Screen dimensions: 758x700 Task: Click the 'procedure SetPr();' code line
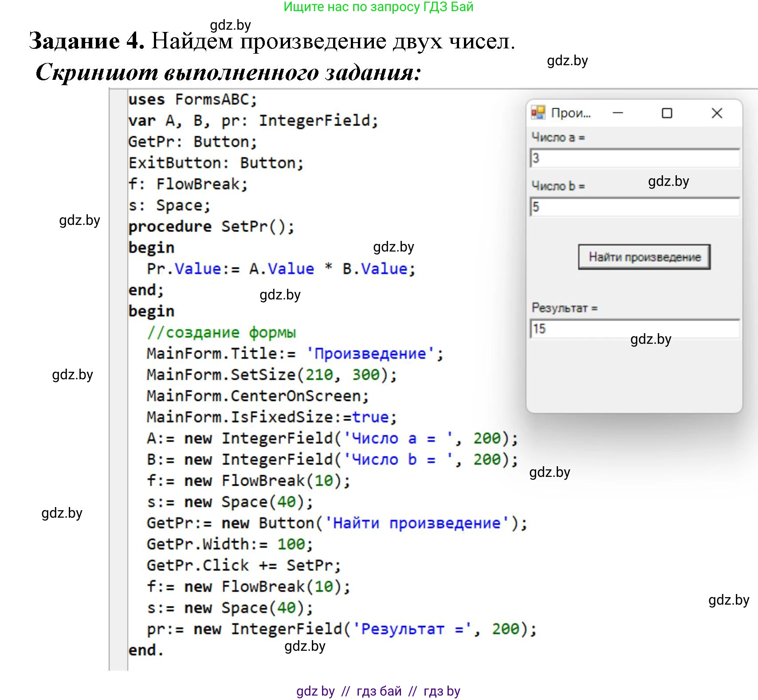click(211, 227)
